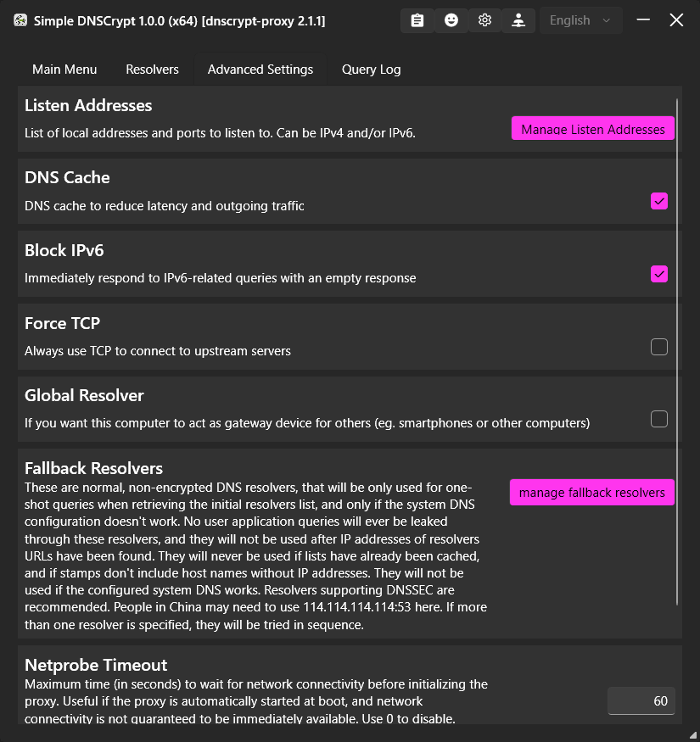Click manage fallback resolvers button

592,493
